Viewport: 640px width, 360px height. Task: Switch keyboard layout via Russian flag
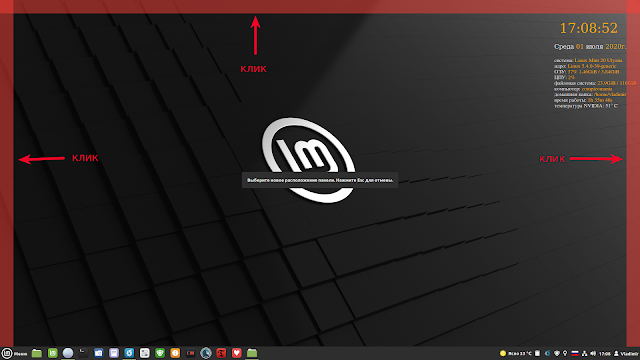click(575, 353)
